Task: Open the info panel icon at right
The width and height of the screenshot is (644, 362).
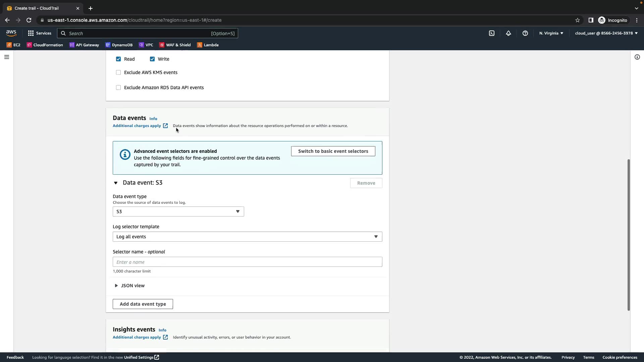Action: tap(637, 57)
